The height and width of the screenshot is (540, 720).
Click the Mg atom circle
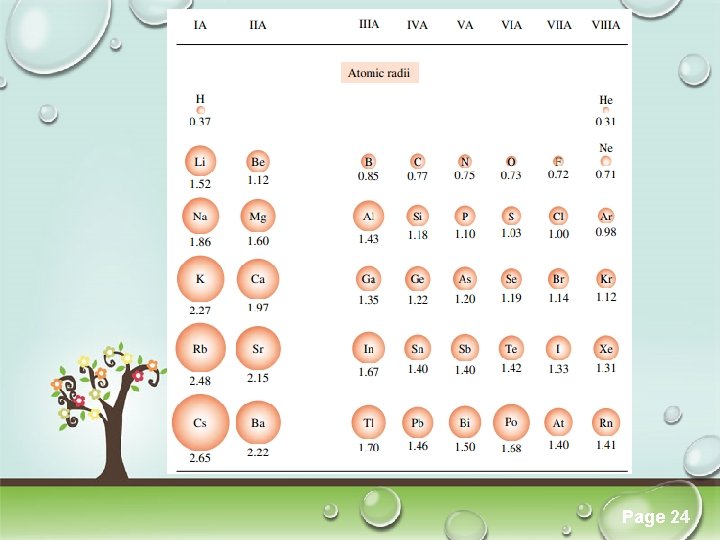[x=258, y=216]
